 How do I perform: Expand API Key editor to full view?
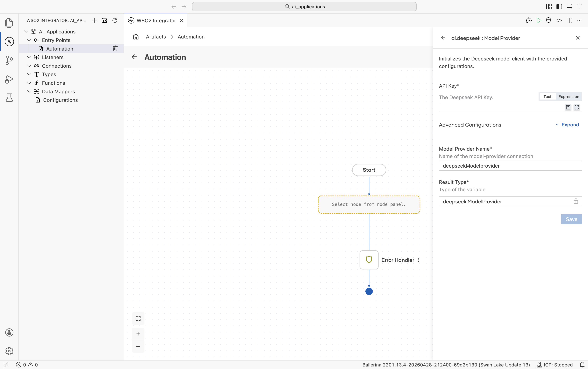coord(577,107)
